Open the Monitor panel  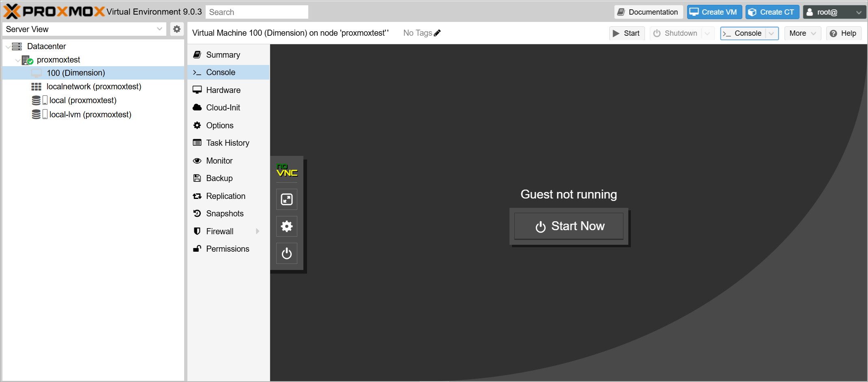[219, 160]
